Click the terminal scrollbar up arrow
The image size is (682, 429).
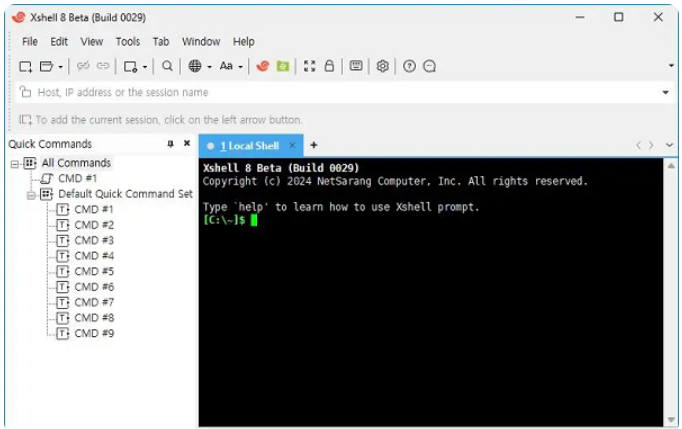pyautogui.click(x=671, y=166)
